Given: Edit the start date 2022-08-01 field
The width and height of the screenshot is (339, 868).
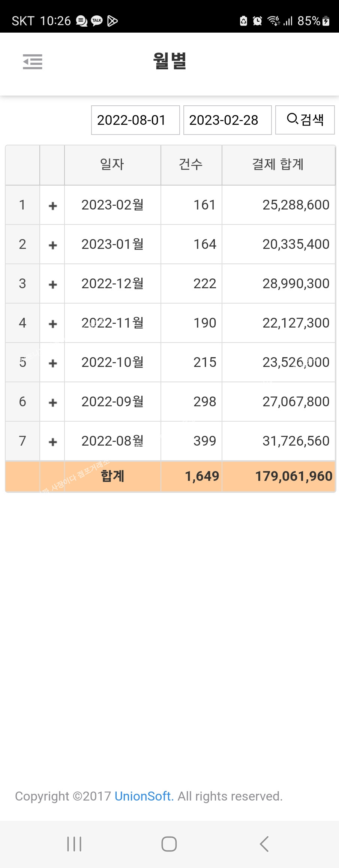Looking at the screenshot, I should pos(135,120).
